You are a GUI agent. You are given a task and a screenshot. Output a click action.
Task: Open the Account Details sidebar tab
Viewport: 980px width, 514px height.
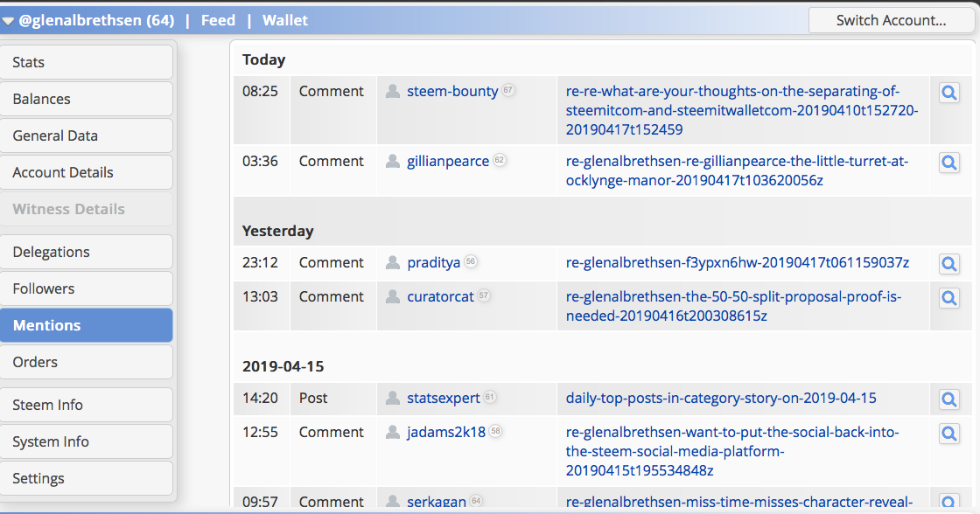(87, 172)
